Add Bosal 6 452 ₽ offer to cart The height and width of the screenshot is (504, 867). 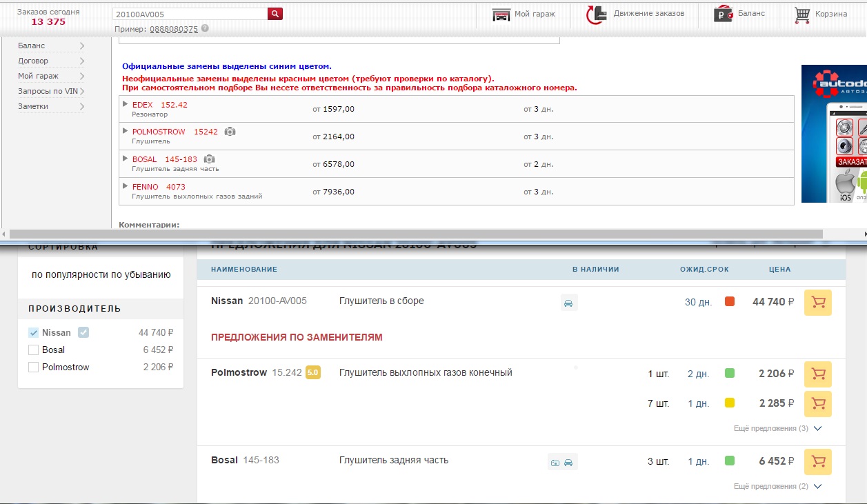click(818, 461)
